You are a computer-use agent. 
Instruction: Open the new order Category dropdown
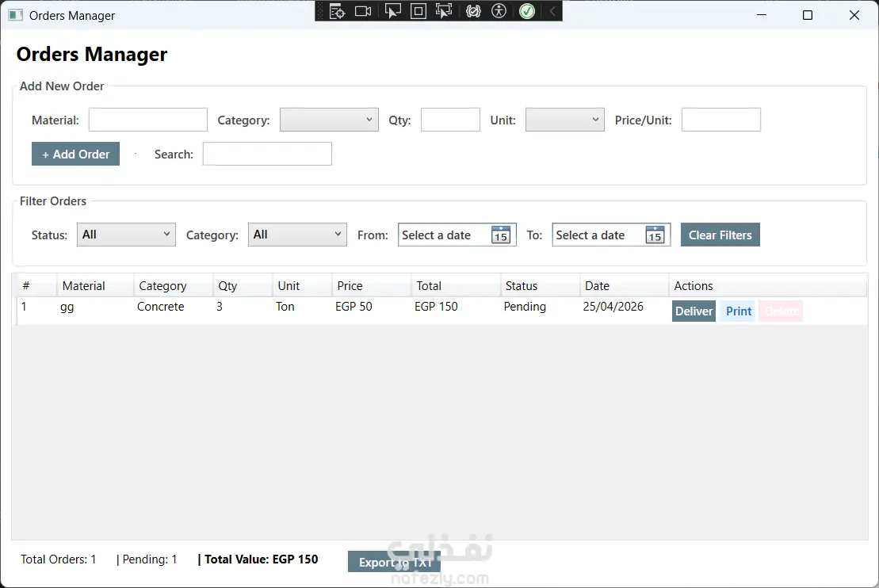[329, 120]
